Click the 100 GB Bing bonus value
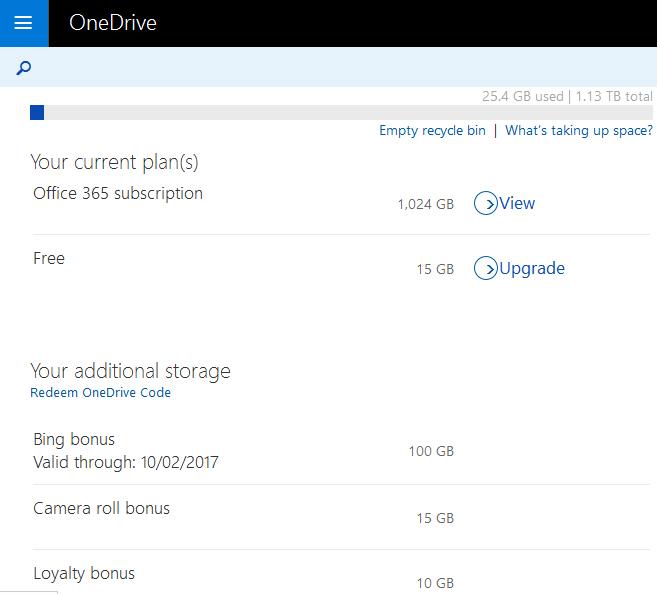Viewport: 658px width, 595px height. [431, 451]
